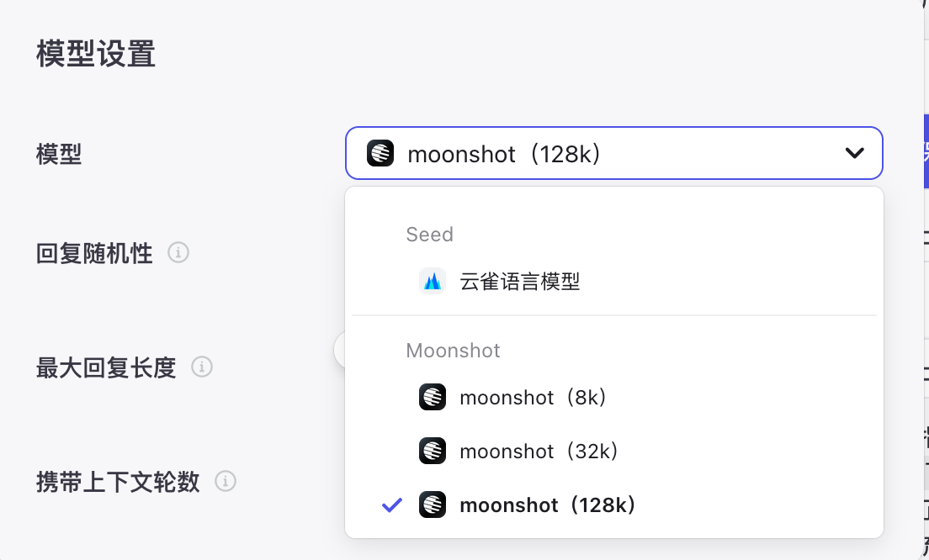Click the moonshot（128k）dropdown field
This screenshot has height=560, width=929.
click(614, 153)
